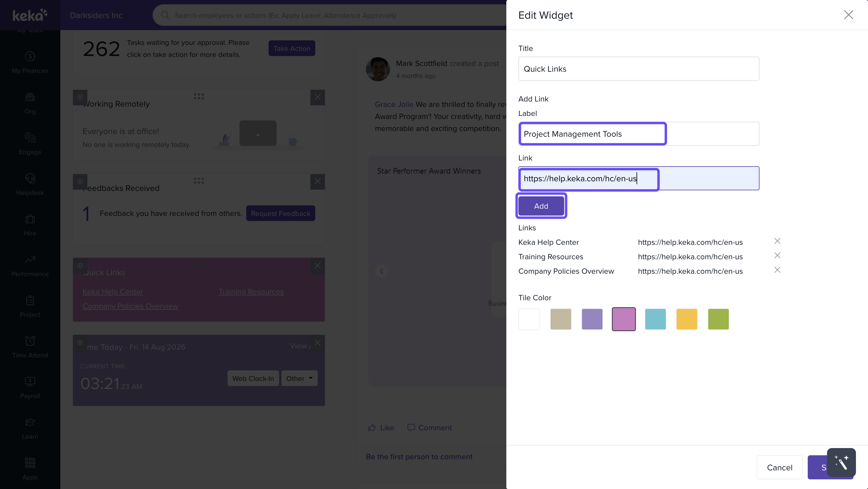This screenshot has height=489, width=868.
Task: Select the purple tile color
Action: 592,319
